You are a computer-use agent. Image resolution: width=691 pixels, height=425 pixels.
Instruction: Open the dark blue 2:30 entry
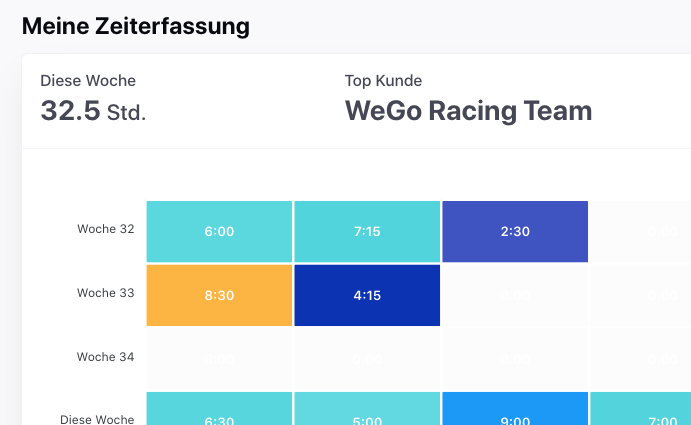(x=514, y=231)
